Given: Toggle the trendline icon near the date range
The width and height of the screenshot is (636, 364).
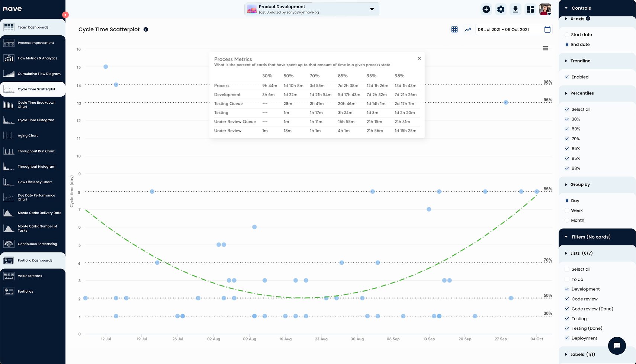Looking at the screenshot, I should click(x=468, y=29).
